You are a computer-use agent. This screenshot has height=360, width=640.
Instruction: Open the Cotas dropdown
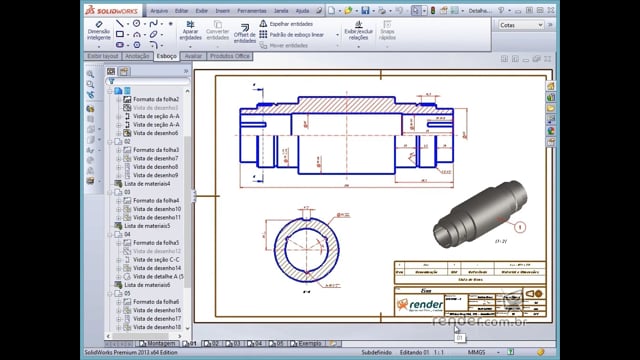(520, 25)
